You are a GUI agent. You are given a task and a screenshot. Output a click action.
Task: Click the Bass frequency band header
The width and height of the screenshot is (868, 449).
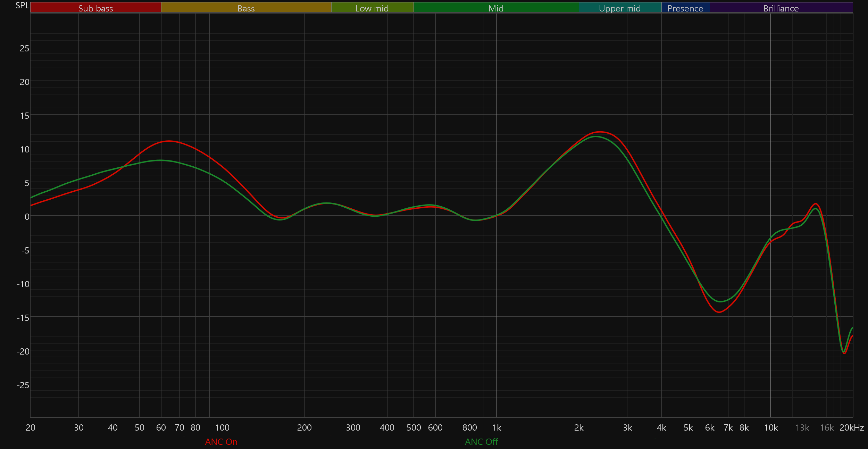(246, 8)
